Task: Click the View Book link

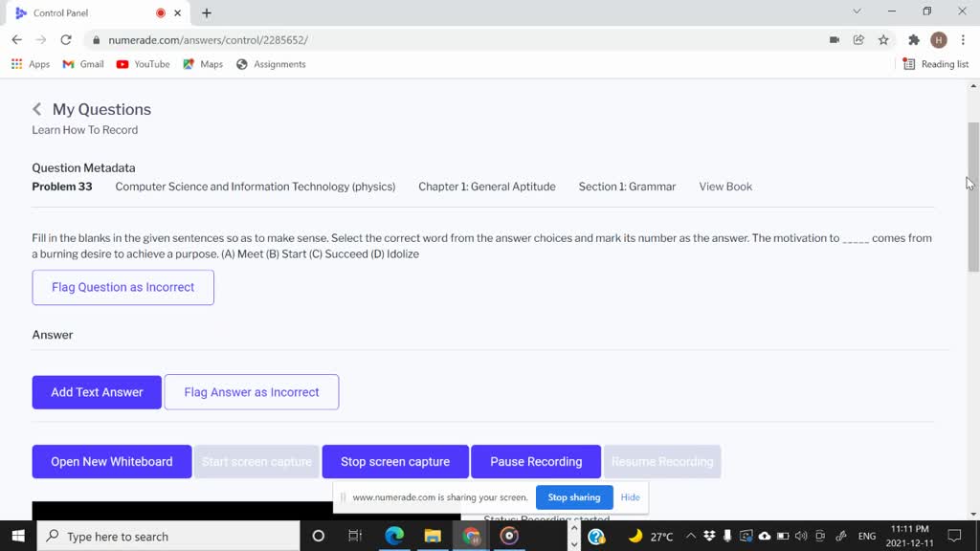Action: point(725,187)
